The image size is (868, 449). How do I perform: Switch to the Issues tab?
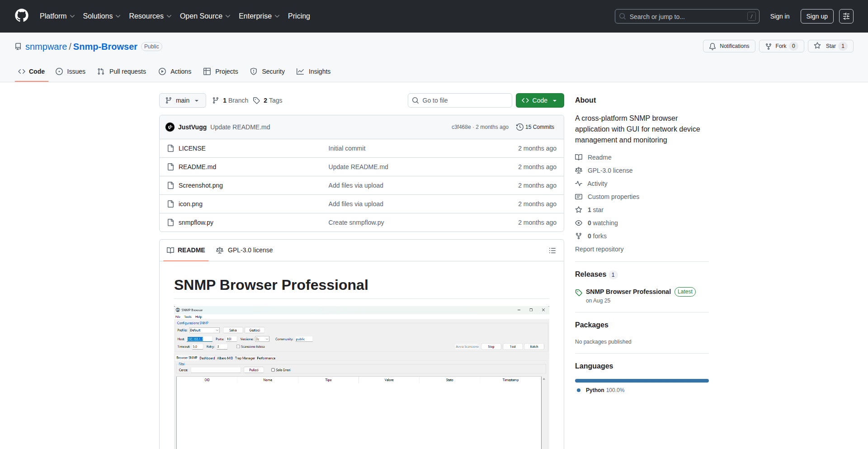point(71,71)
